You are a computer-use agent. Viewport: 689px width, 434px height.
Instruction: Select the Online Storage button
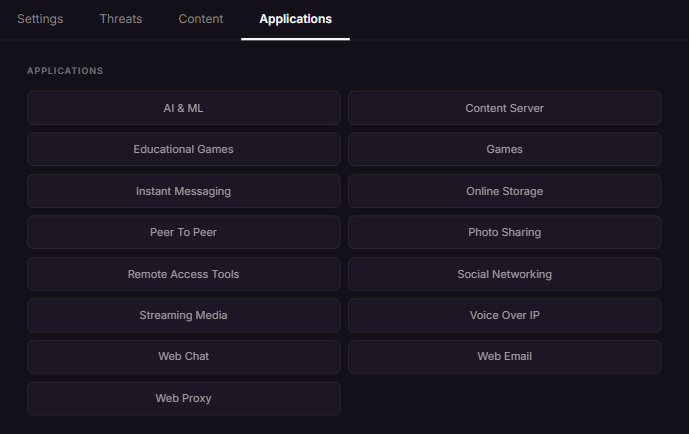pyautogui.click(x=504, y=191)
